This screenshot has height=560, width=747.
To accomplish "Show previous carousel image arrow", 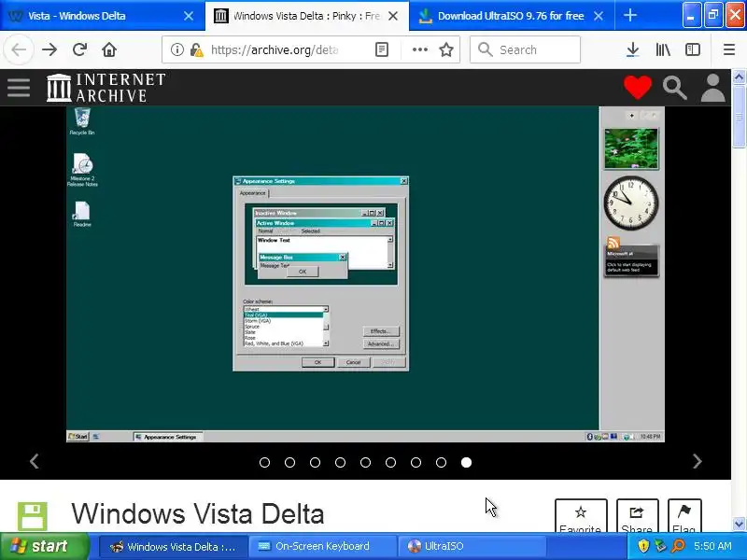I will pyautogui.click(x=35, y=461).
